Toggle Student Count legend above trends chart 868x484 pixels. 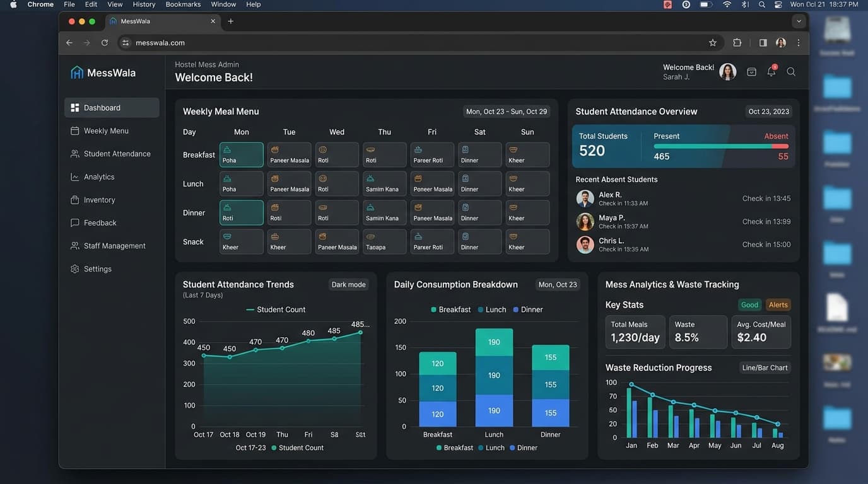click(x=276, y=309)
